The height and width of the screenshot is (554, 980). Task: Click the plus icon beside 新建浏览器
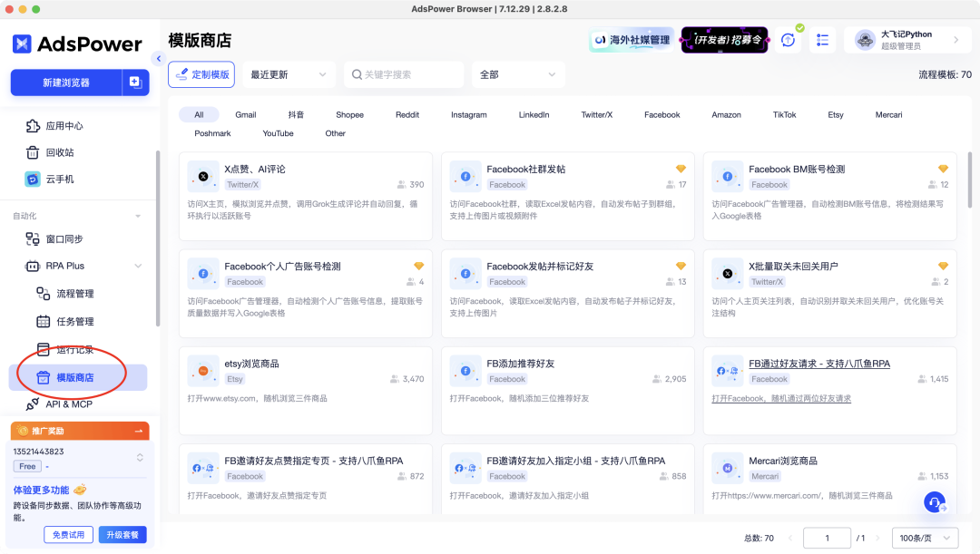pyautogui.click(x=135, y=82)
